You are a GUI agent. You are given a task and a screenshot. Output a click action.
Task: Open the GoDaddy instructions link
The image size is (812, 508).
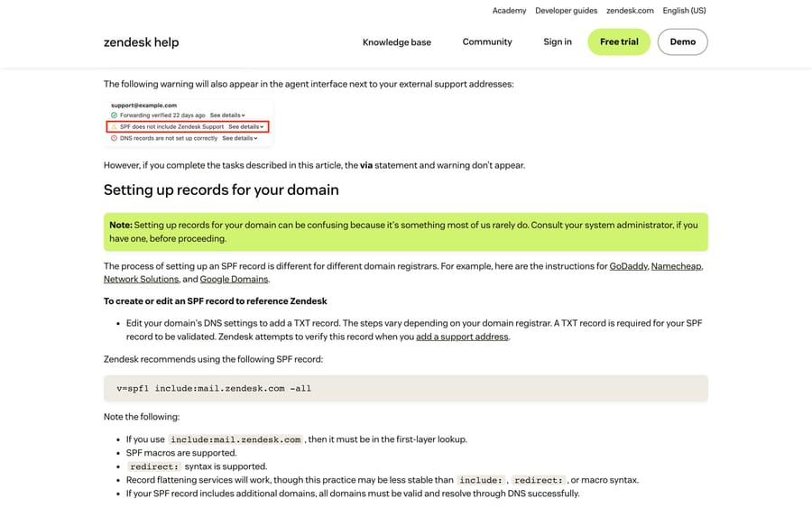pos(628,266)
